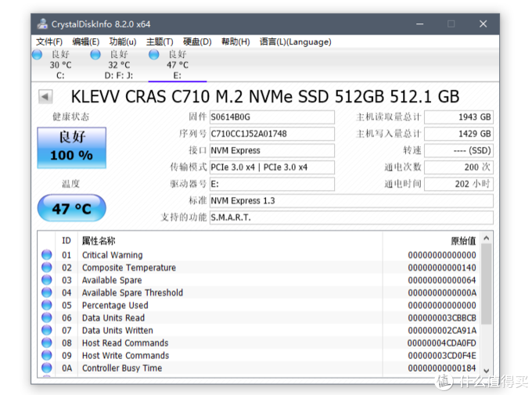Click the host reads total 1943 GB
Image resolution: width=532 pixels, height=395 pixels.
point(458,117)
